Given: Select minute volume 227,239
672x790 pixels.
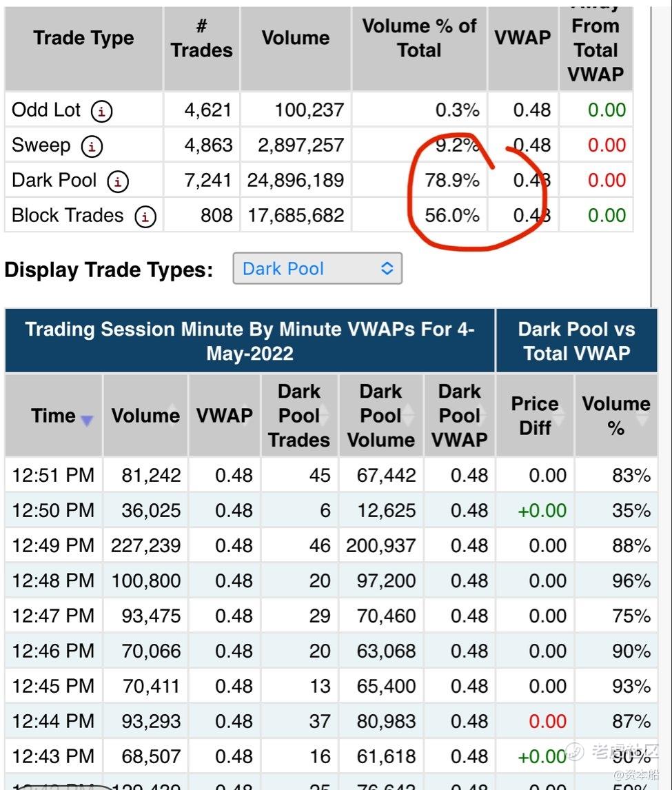Looking at the screenshot, I should tap(145, 546).
